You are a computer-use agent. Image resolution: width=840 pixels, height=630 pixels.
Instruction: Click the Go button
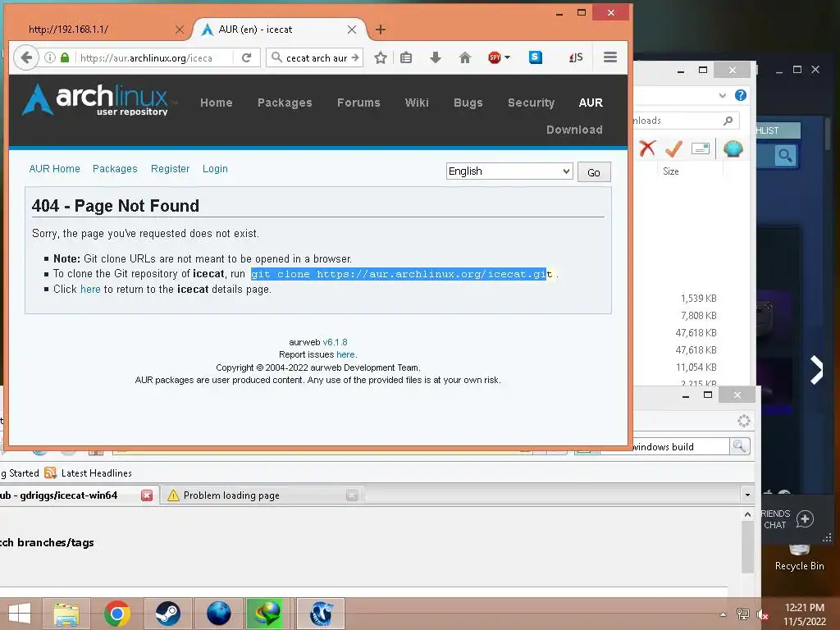(x=594, y=172)
